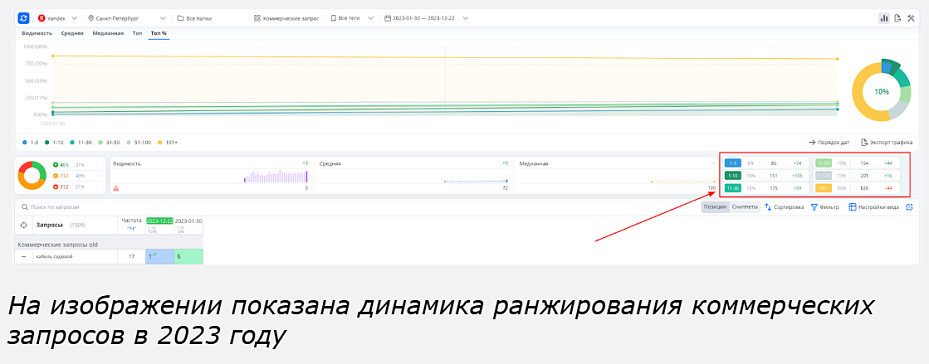The image size is (929, 364).
Task: Click the Экспорт графика button
Action: (x=886, y=142)
